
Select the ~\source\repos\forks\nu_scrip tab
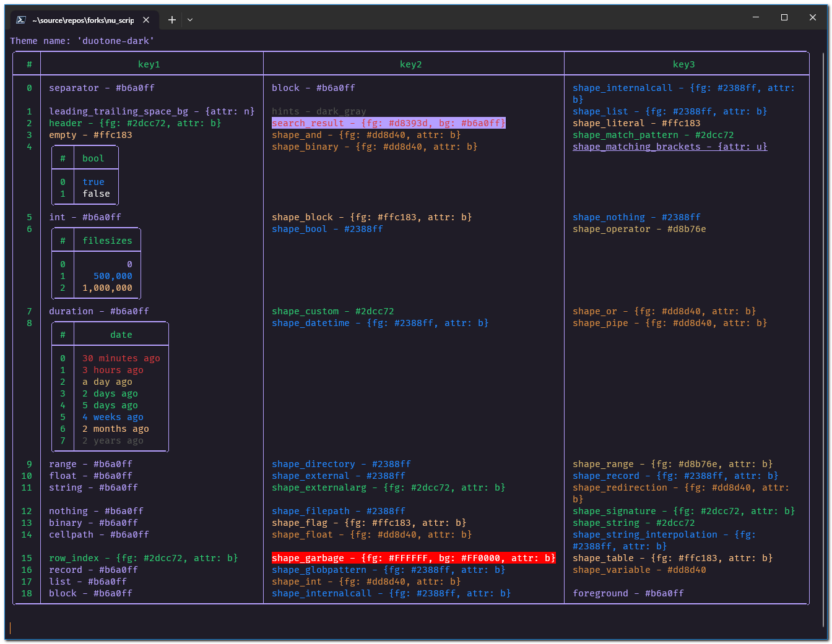point(84,20)
